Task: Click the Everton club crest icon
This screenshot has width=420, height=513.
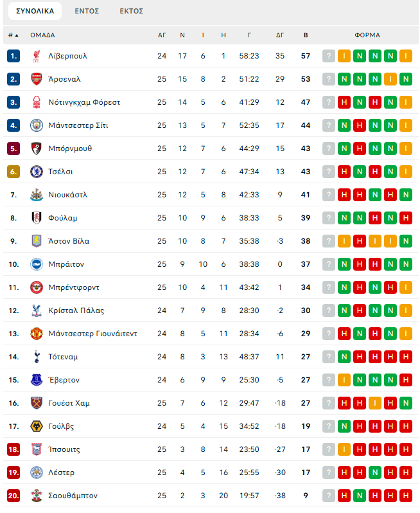Action: click(x=36, y=380)
